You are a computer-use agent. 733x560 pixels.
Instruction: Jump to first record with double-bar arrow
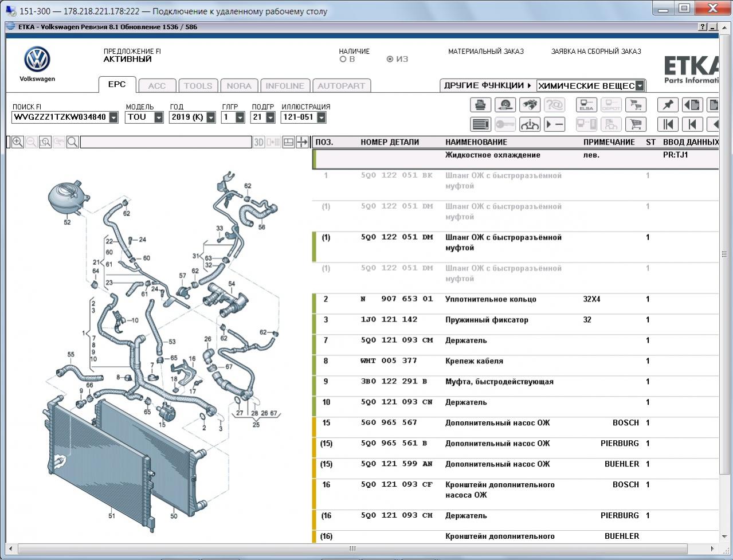(x=668, y=124)
